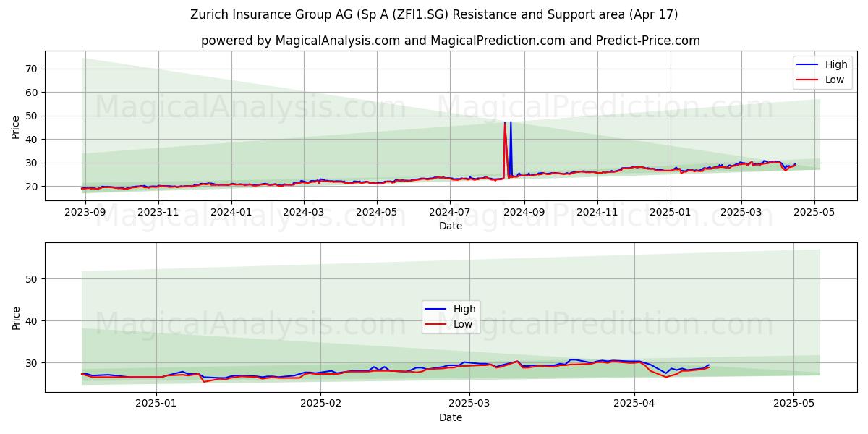Click the 'Price' y-axis label of top chart
The height and width of the screenshot is (434, 868).
click(x=16, y=126)
